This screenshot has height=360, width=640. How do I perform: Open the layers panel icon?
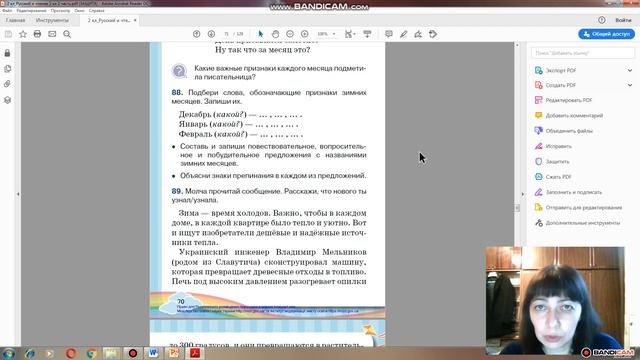click(x=7, y=100)
